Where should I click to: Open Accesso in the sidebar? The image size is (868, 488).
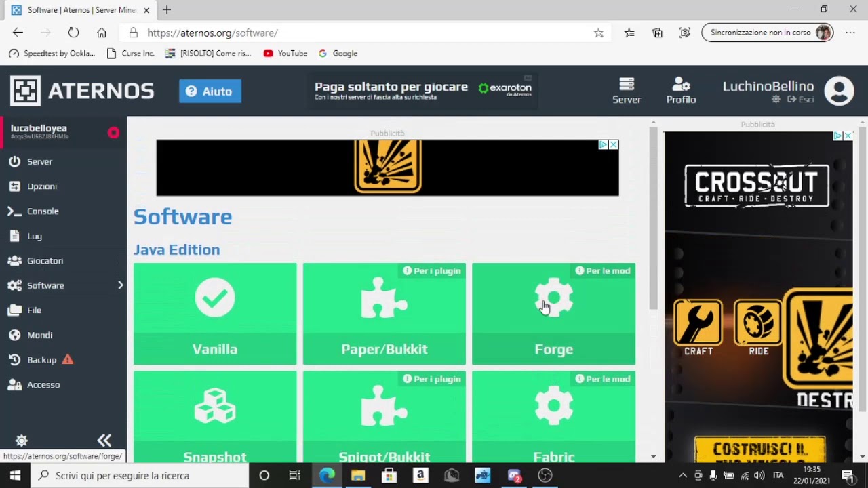[43, 384]
